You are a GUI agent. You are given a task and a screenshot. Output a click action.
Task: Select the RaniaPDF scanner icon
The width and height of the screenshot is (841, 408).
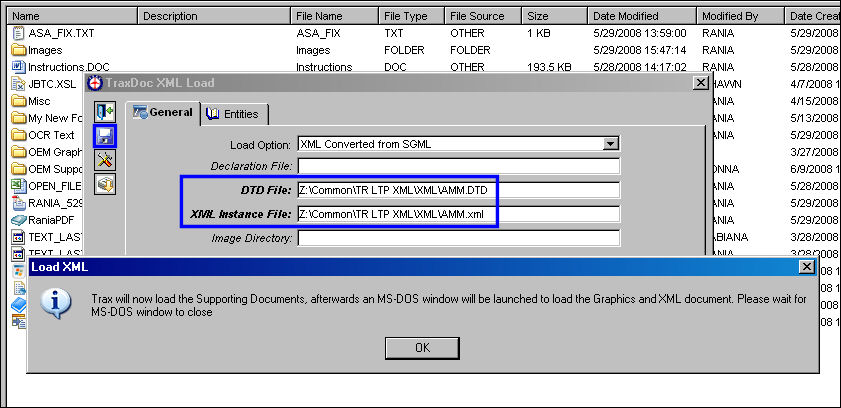[19, 220]
